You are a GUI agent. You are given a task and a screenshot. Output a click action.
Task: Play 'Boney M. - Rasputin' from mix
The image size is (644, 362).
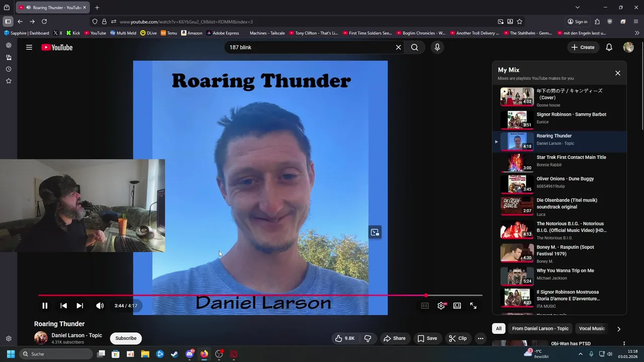click(559, 253)
